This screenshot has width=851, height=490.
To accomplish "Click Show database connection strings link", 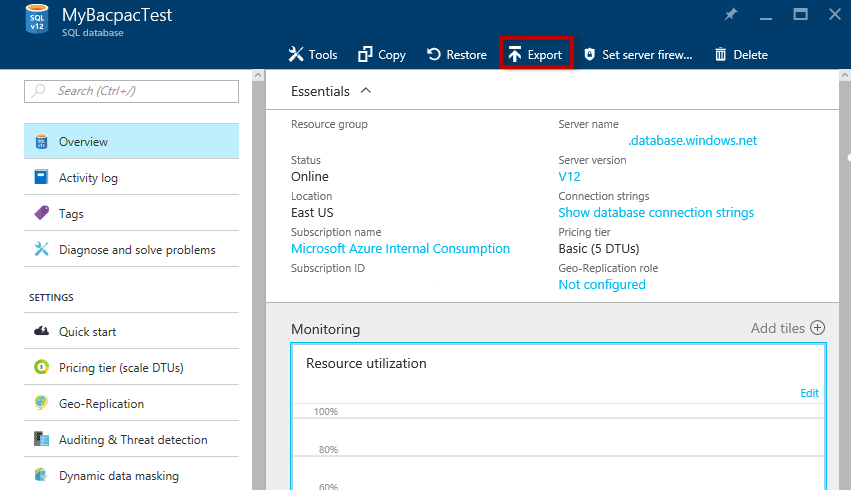I will coord(656,213).
